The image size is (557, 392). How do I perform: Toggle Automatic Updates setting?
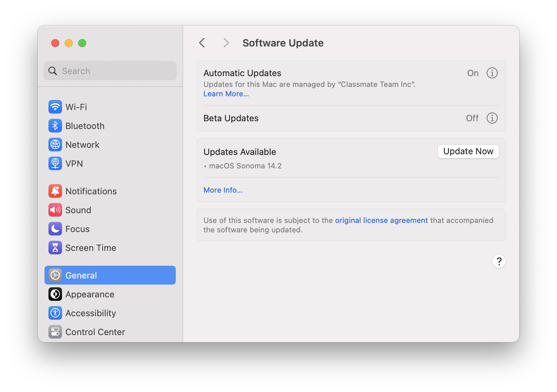coord(473,73)
